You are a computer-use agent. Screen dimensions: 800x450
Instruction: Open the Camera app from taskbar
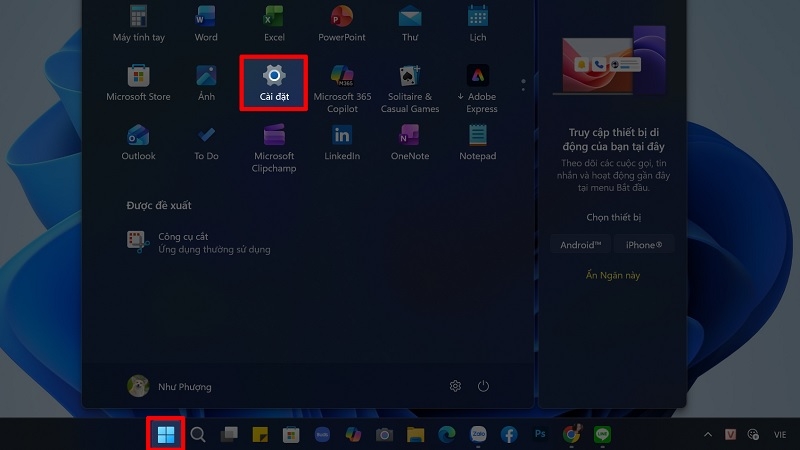pyautogui.click(x=384, y=435)
